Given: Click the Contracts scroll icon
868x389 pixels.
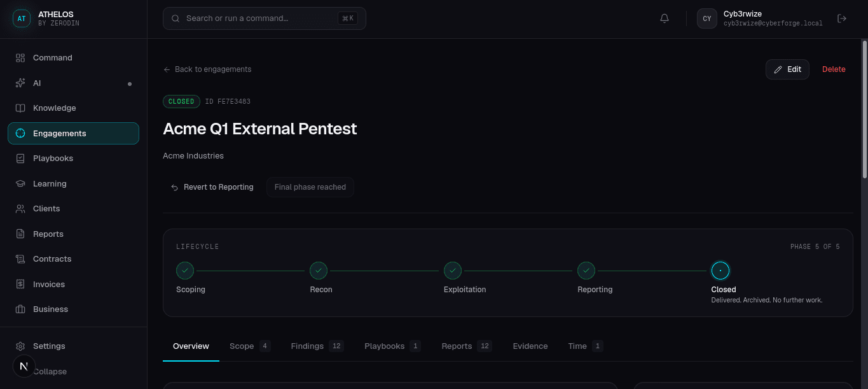Looking at the screenshot, I should [x=20, y=259].
